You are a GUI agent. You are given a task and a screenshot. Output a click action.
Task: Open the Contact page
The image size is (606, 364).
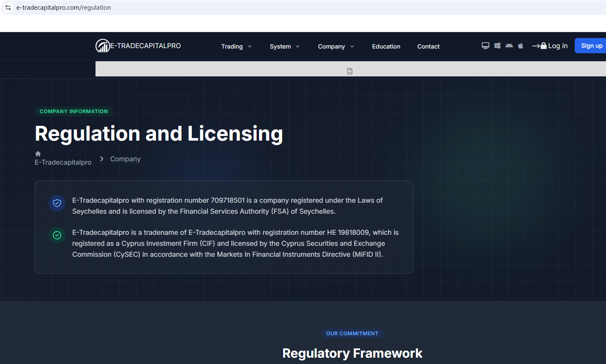[x=428, y=46]
